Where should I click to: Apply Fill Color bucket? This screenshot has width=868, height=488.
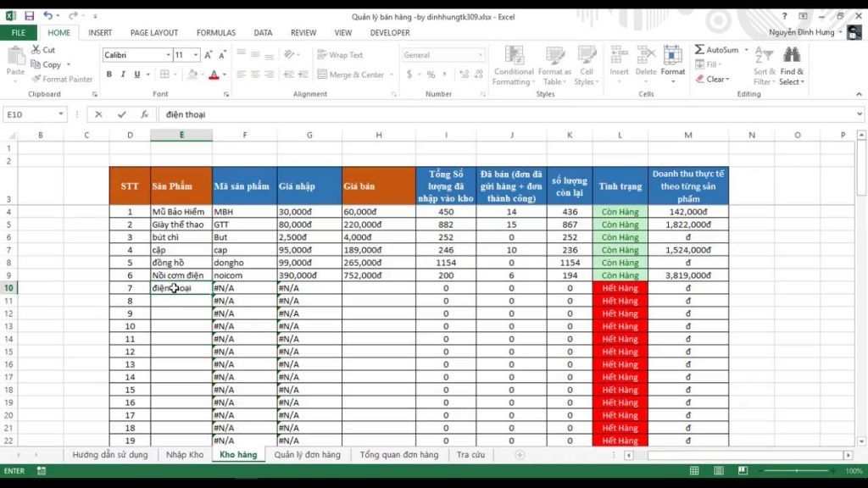pyautogui.click(x=192, y=75)
